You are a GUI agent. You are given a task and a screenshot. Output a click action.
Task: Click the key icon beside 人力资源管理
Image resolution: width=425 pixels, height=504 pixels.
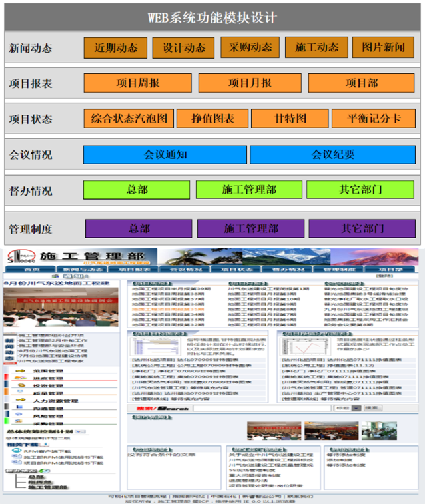tap(20, 400)
